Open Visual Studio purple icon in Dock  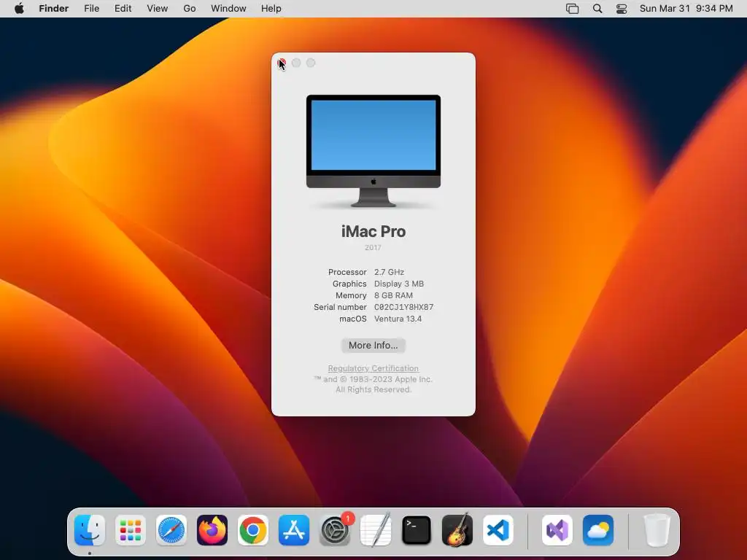click(x=557, y=530)
